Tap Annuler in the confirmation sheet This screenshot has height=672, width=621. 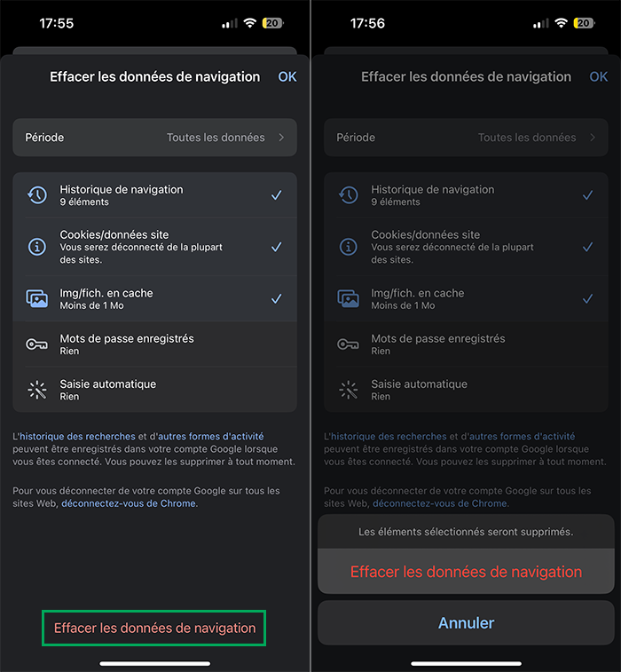466,622
